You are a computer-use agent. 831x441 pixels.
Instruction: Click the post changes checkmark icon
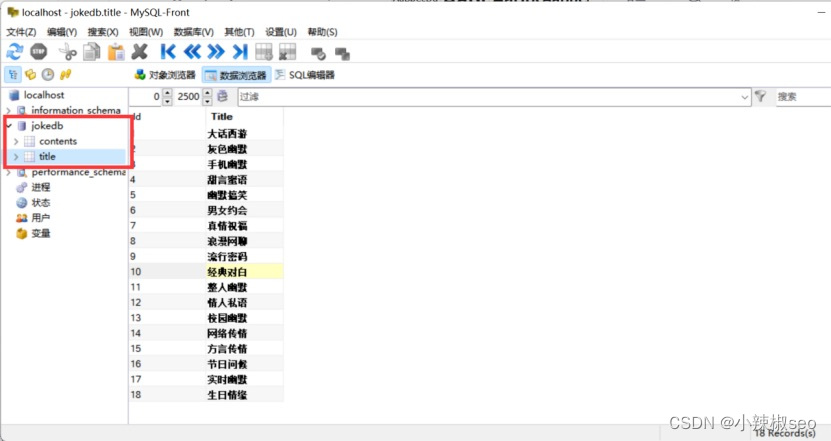click(318, 53)
